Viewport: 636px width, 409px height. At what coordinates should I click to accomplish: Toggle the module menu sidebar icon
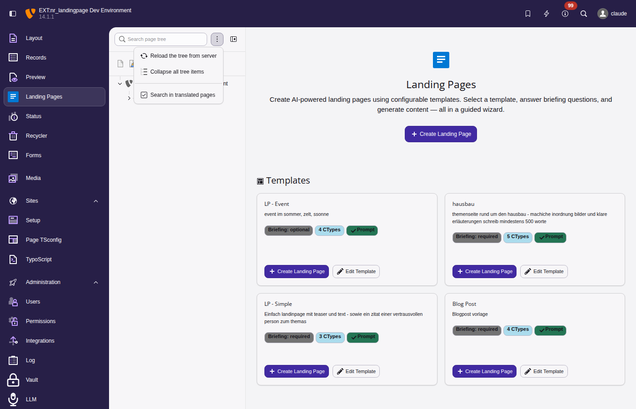click(13, 13)
